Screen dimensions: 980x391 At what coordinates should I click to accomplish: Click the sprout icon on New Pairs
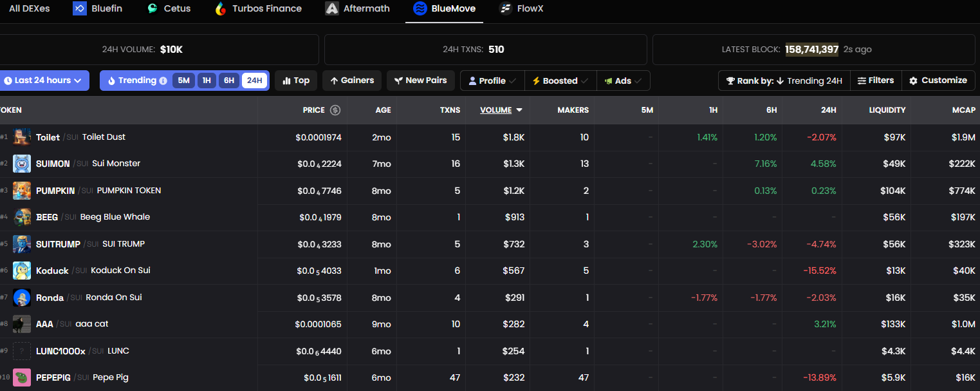click(x=398, y=81)
